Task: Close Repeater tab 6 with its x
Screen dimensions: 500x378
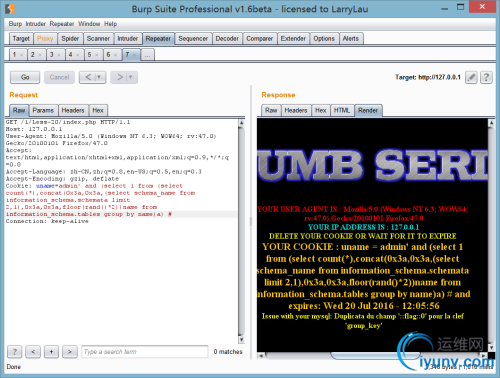Action: tap(115, 55)
